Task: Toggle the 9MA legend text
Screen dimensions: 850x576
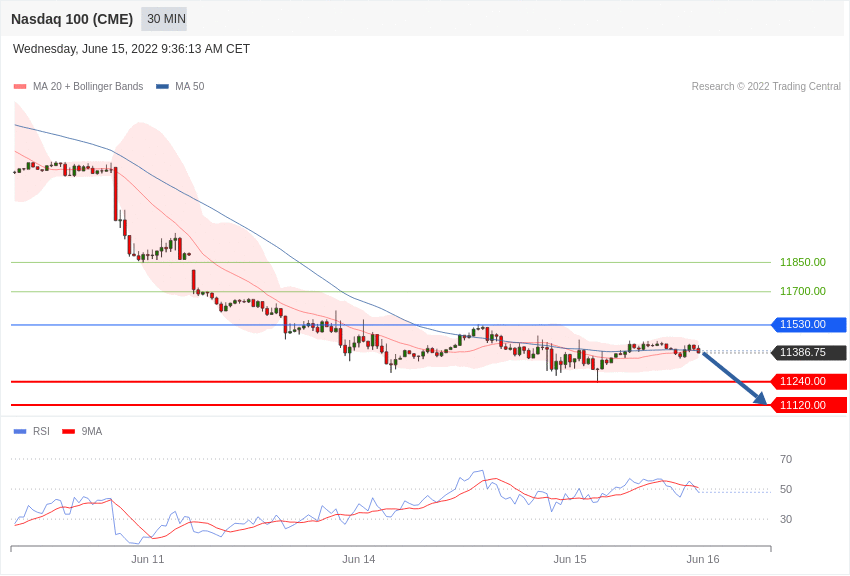Action: pos(92,432)
